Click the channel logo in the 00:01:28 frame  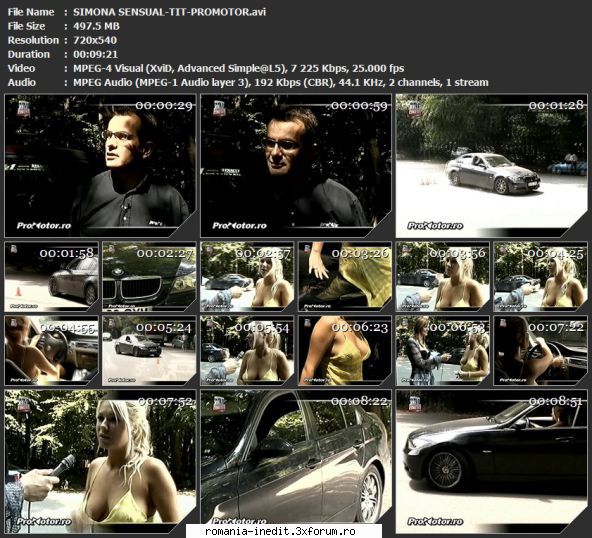point(415,108)
